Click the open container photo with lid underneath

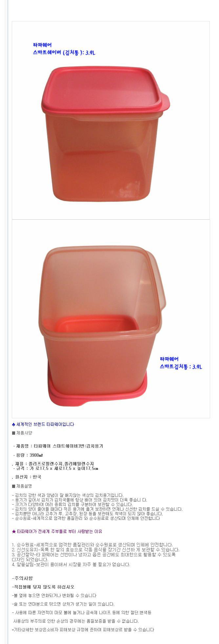pos(111,319)
